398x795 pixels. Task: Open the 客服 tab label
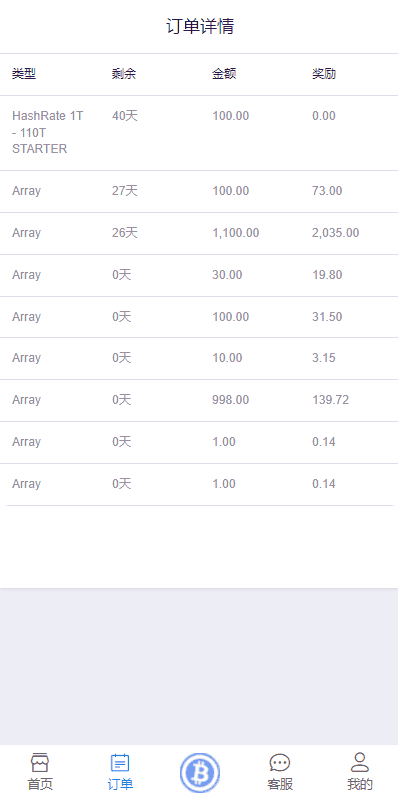[x=280, y=784]
